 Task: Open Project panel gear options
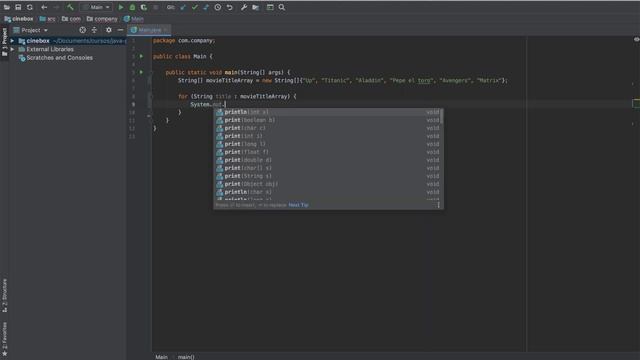point(109,30)
